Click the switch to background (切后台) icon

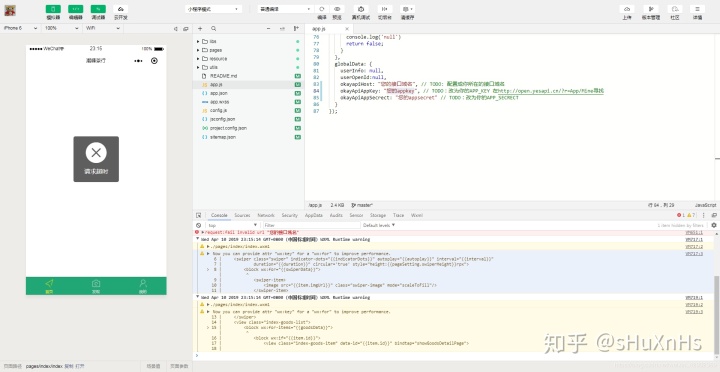pyautogui.click(x=385, y=9)
